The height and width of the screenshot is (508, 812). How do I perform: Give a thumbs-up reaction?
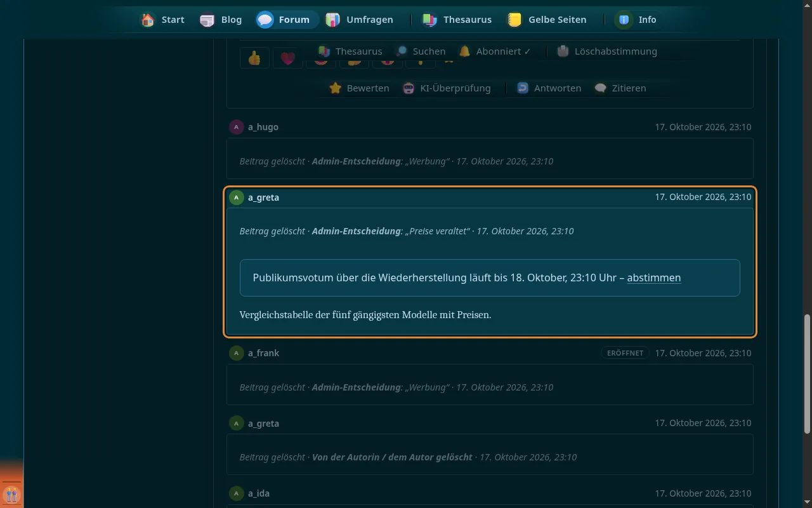click(254, 58)
